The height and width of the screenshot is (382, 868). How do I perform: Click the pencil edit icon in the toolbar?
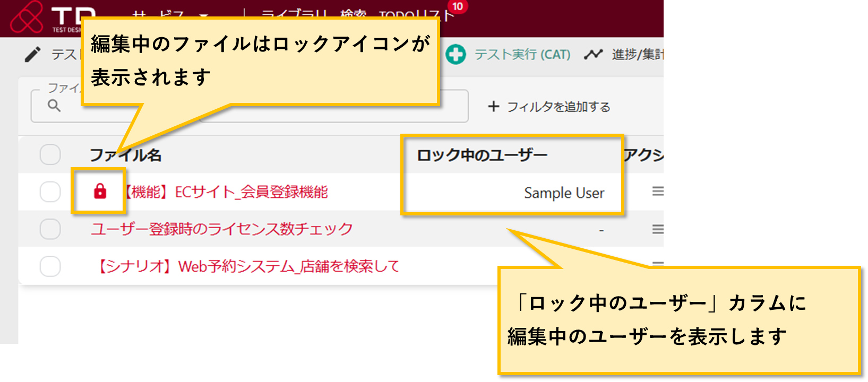(x=32, y=54)
